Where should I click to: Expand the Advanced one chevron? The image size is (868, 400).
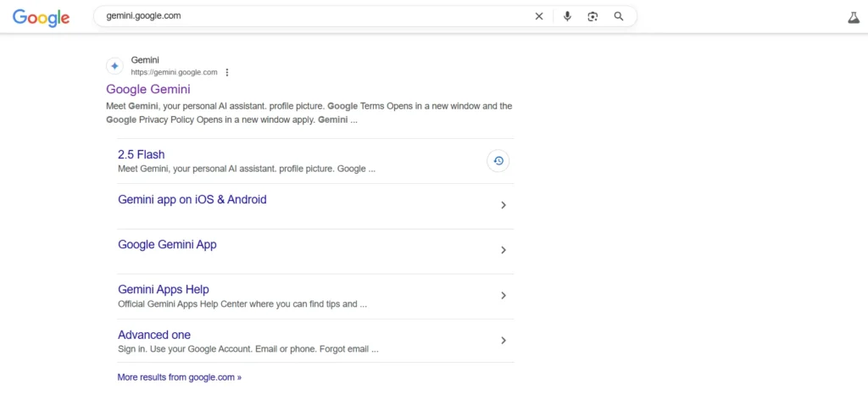(504, 340)
